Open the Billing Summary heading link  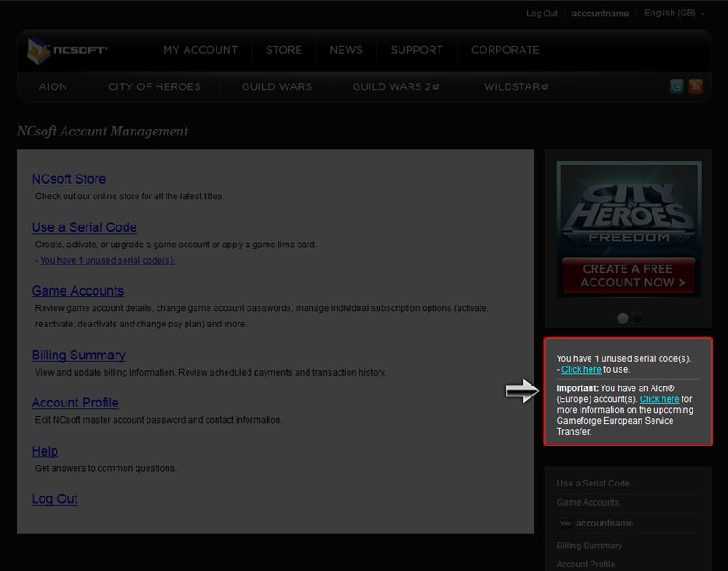78,355
